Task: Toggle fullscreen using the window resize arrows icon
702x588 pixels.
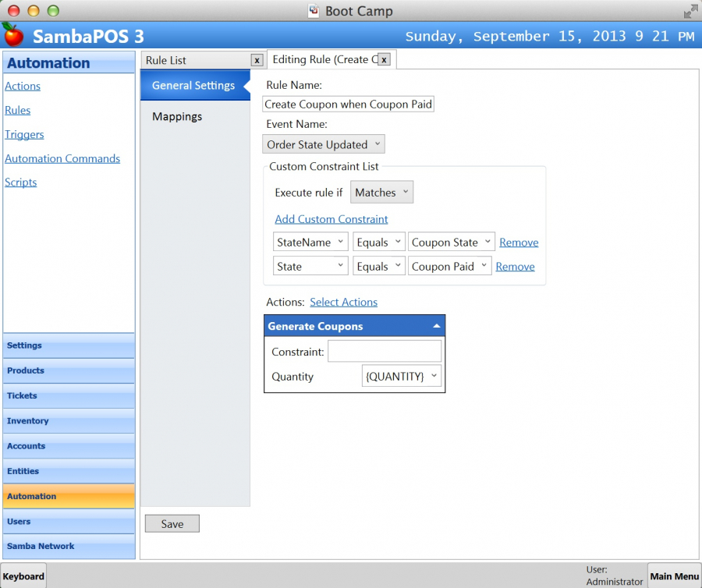Action: 690,11
